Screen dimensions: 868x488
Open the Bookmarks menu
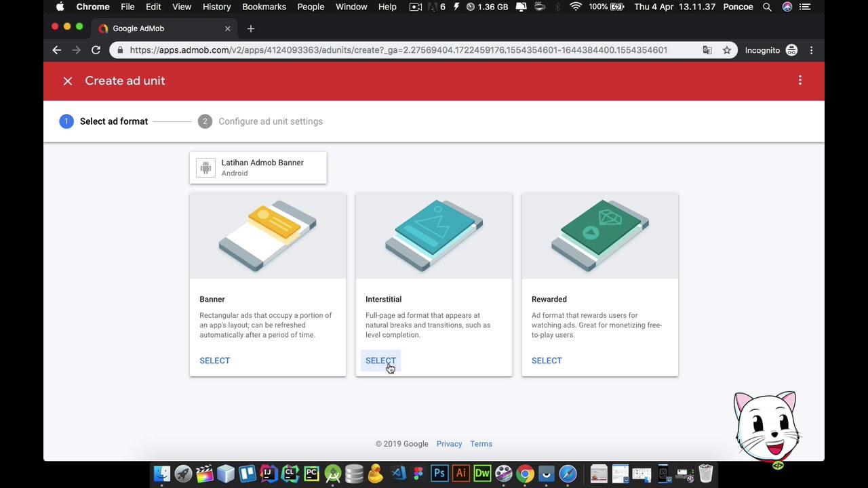pos(264,7)
